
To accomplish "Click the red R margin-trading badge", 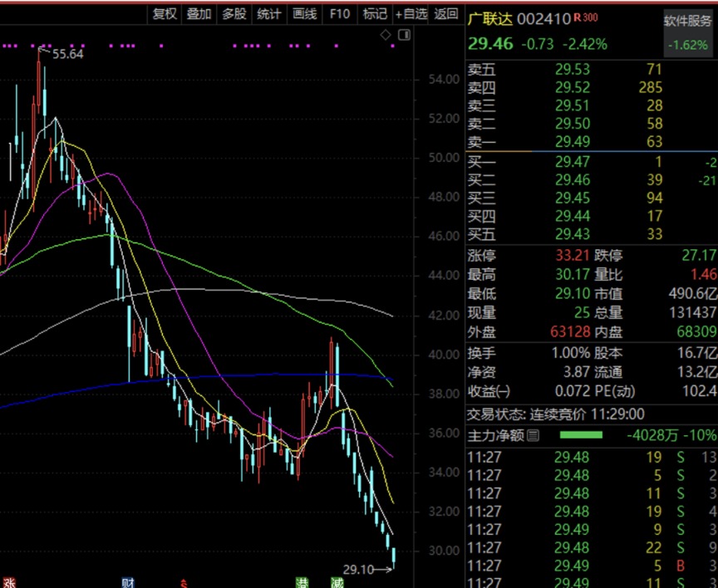I will pyautogui.click(x=577, y=17).
